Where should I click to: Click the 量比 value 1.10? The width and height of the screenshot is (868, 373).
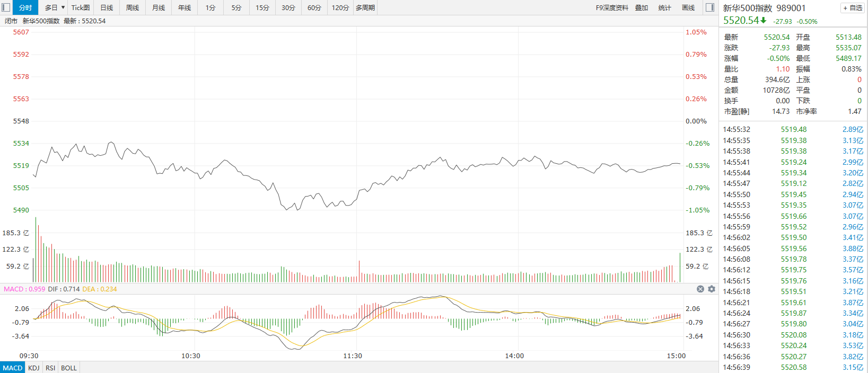[x=783, y=69]
